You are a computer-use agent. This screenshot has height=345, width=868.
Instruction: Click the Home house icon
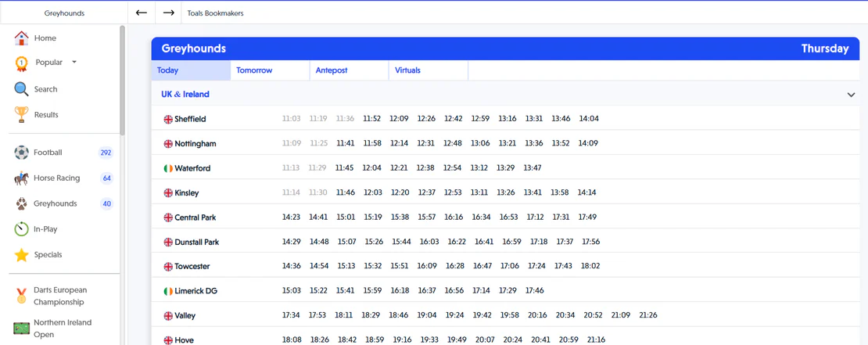[21, 38]
